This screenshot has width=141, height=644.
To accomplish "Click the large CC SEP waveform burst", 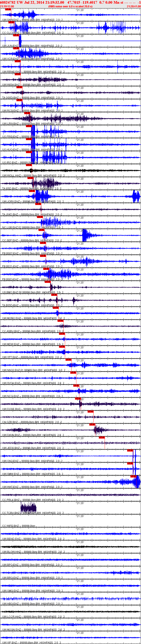I will 88,235.
